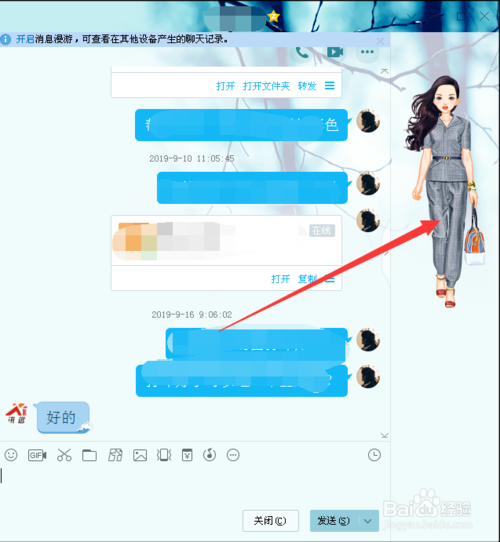Click the scroll-to-bottom arrow in the chat area
The width and height of the screenshot is (500, 542).
(x=384, y=435)
